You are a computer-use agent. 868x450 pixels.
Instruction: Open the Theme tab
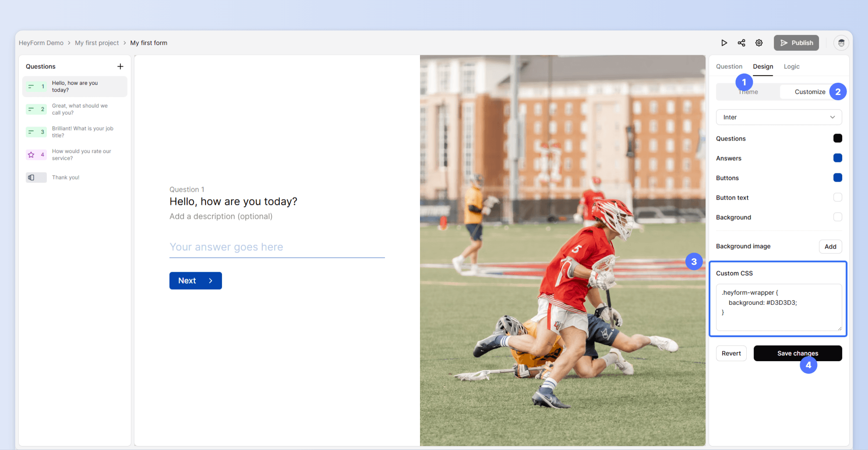[748, 91]
